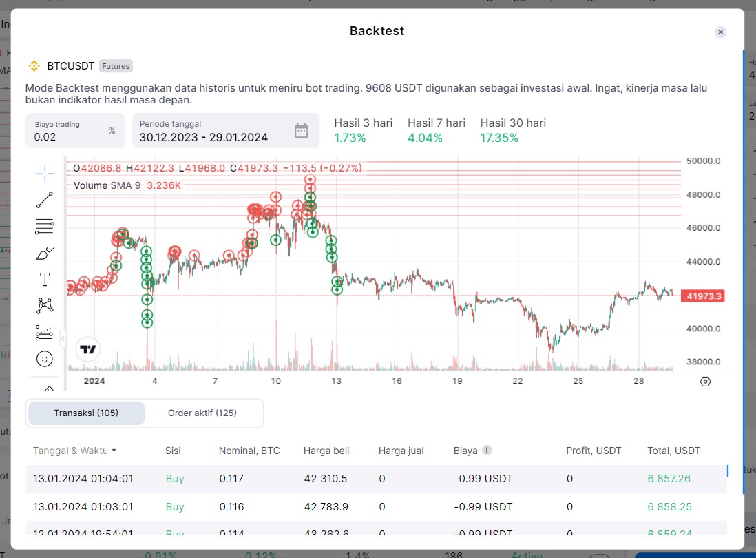Switch to Transaksi (105) tab
Viewport: 756px width, 558px height.
click(86, 413)
